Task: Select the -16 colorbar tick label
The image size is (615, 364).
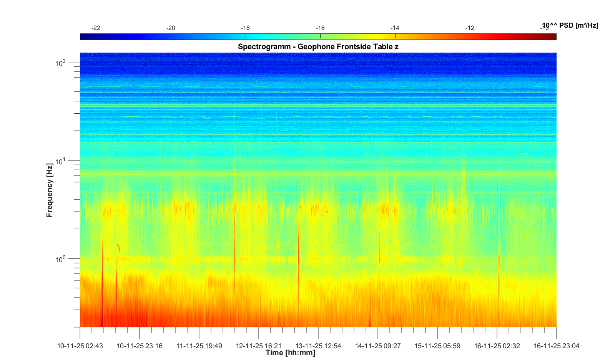Action: [x=320, y=28]
